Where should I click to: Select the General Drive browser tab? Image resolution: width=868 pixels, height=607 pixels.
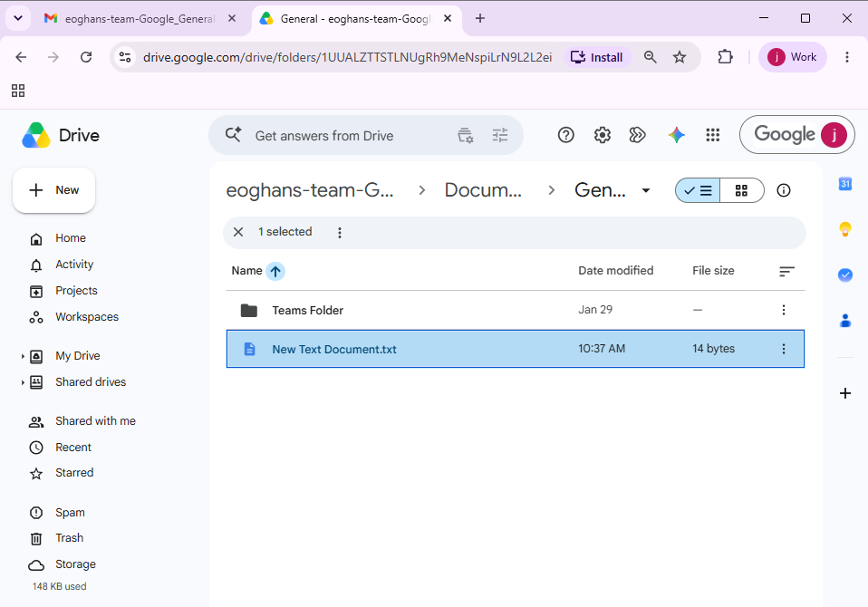click(357, 19)
